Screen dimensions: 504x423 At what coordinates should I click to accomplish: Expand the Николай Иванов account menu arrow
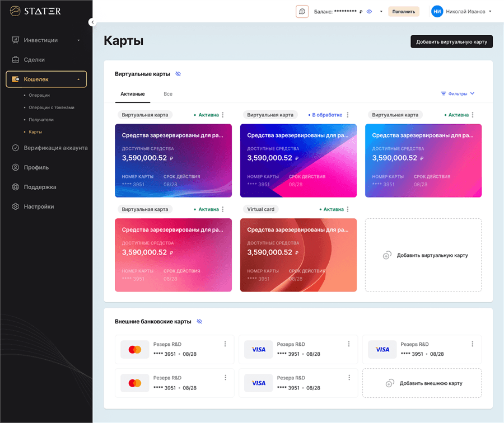pyautogui.click(x=490, y=12)
